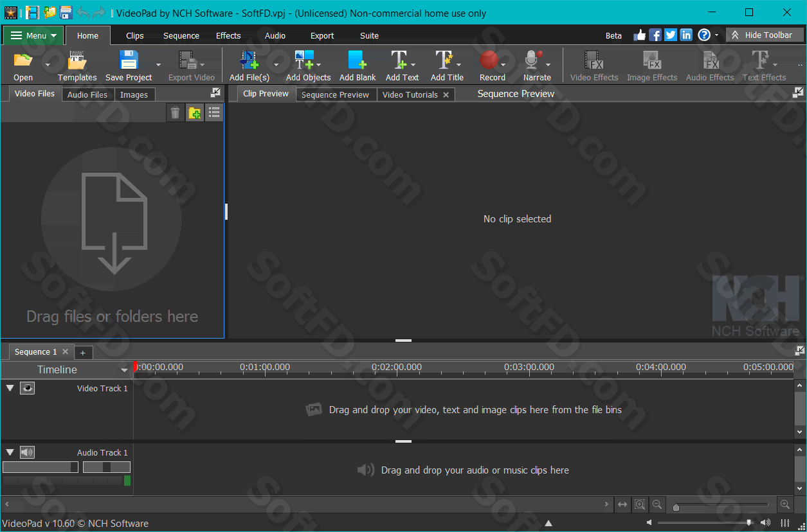Click the Hide Toolbar button
The width and height of the screenshot is (807, 532).
pos(765,35)
